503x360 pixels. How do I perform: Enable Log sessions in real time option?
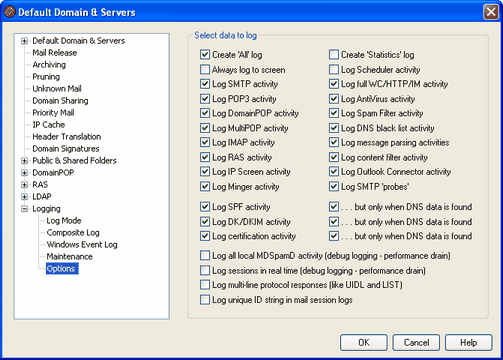205,270
